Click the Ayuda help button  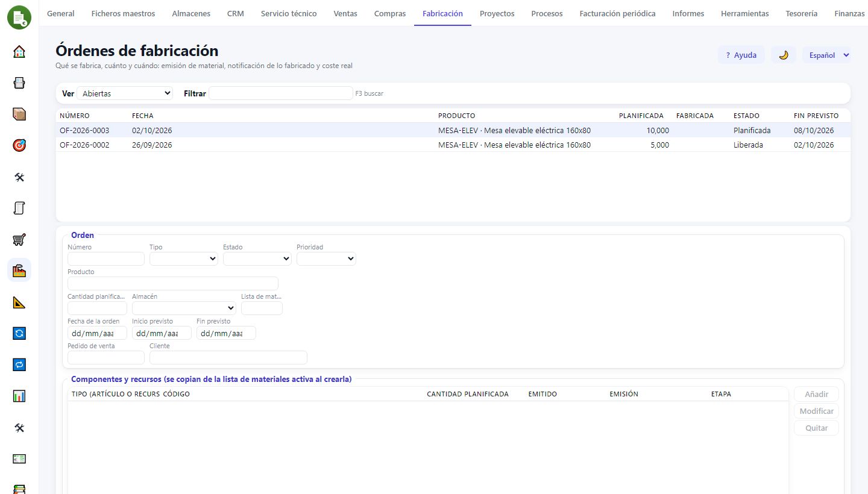[x=741, y=55]
